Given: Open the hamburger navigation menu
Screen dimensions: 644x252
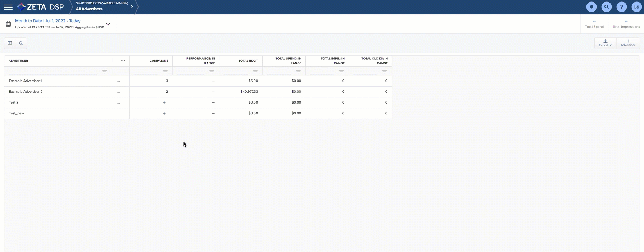Looking at the screenshot, I should click(8, 7).
